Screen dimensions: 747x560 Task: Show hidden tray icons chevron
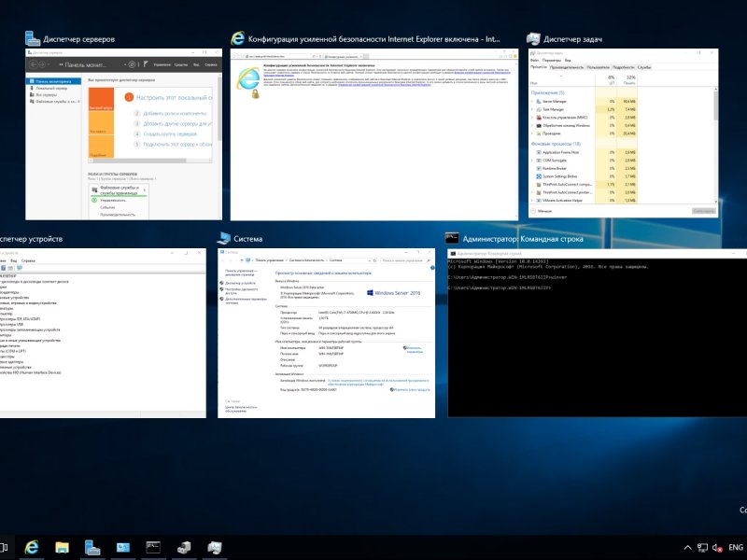pyautogui.click(x=687, y=548)
